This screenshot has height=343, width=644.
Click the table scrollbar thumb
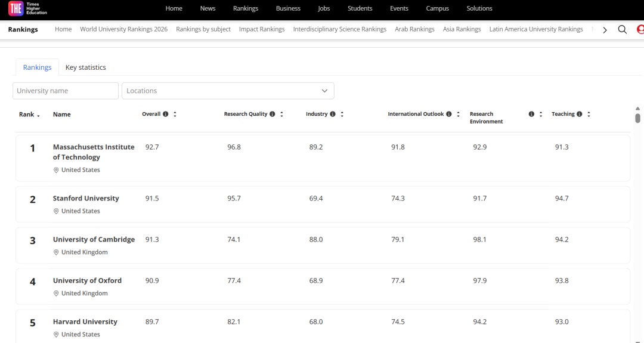click(638, 118)
